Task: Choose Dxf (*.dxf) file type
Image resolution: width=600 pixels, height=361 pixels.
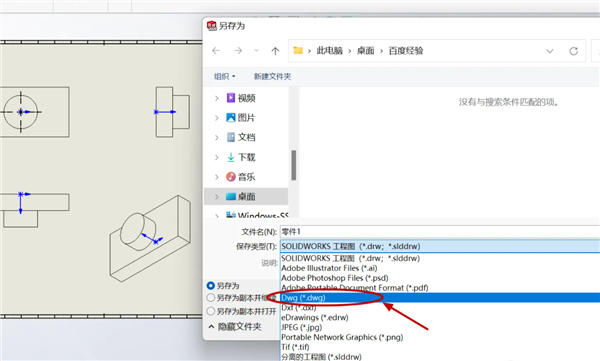Action: click(440, 308)
